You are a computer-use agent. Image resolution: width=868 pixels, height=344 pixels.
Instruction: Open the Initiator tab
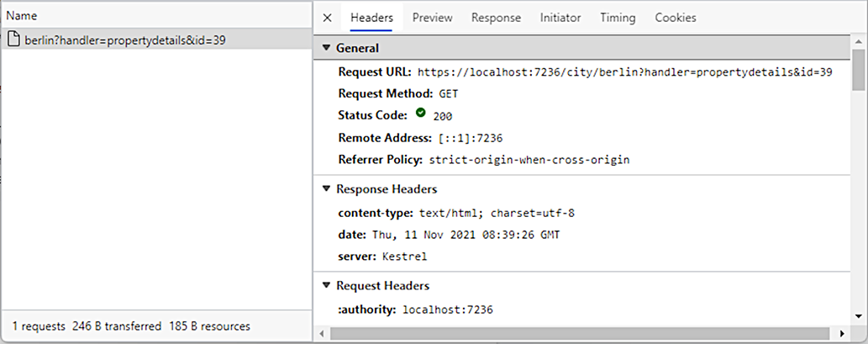(x=560, y=18)
